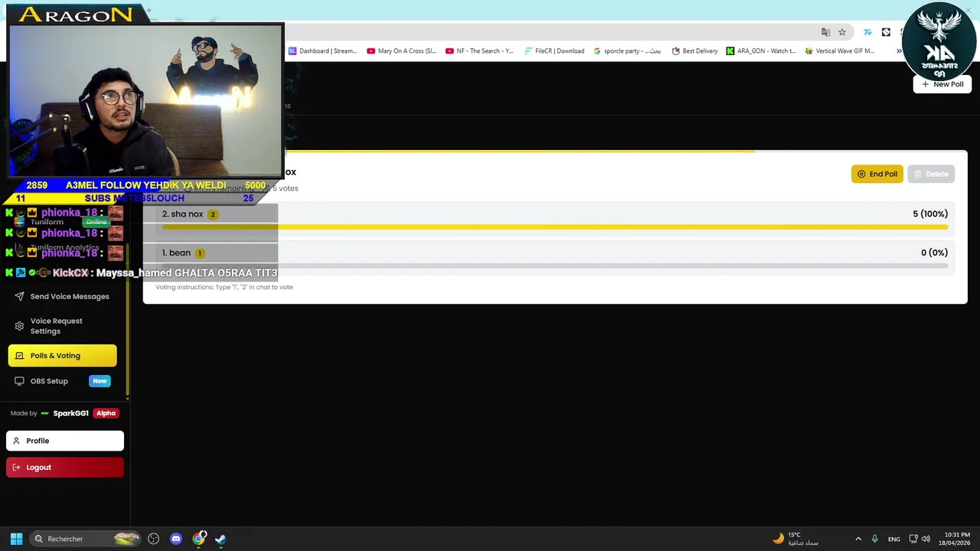Click the "0 (0%)" vote result

point(934,253)
